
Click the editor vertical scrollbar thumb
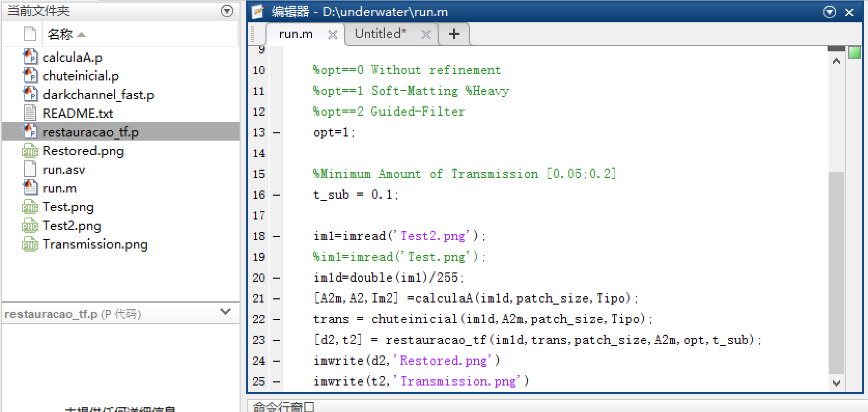point(836,272)
